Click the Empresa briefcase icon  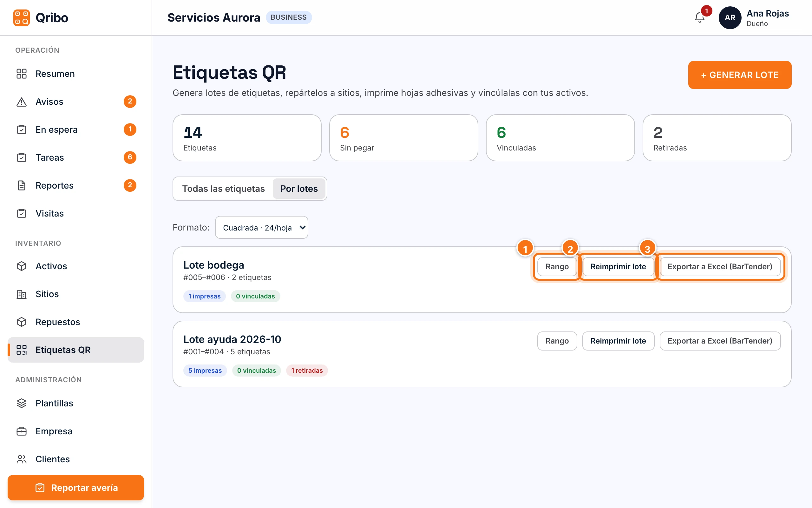click(22, 431)
